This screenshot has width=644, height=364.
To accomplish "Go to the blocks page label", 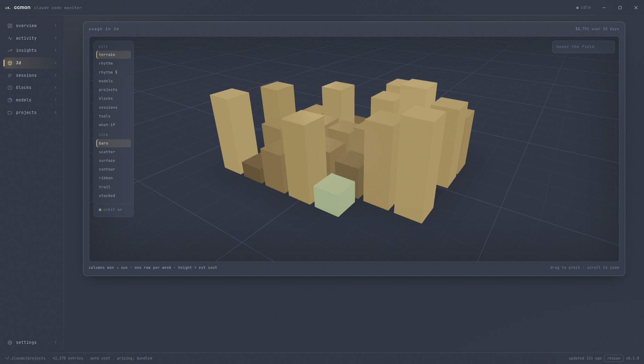I will click(x=24, y=88).
